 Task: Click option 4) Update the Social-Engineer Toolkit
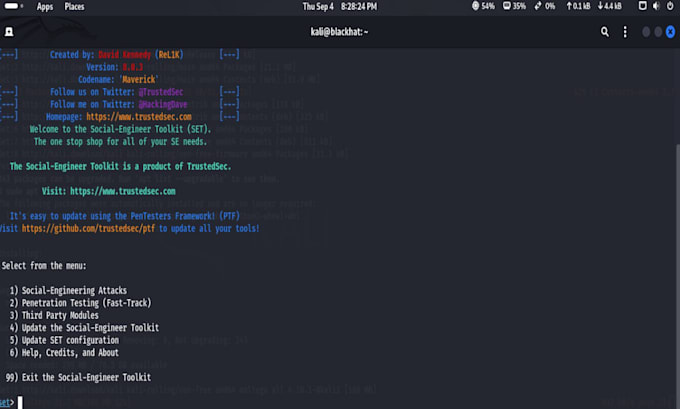[84, 328]
